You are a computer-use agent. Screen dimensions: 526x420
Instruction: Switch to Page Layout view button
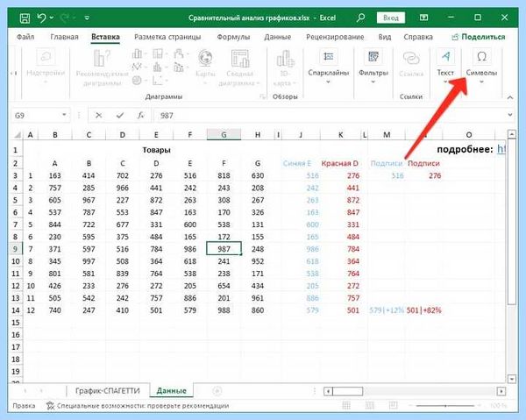[370, 406]
